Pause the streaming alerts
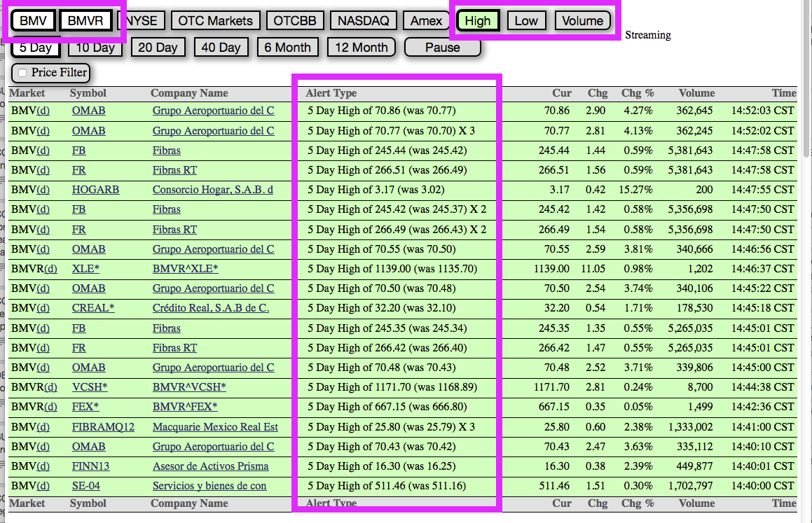The width and height of the screenshot is (812, 523). (x=442, y=47)
